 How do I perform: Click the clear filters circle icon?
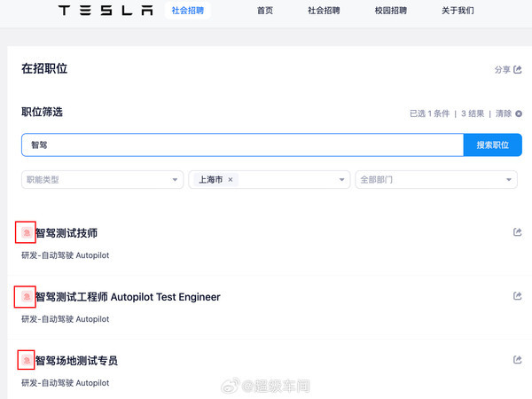(x=519, y=113)
